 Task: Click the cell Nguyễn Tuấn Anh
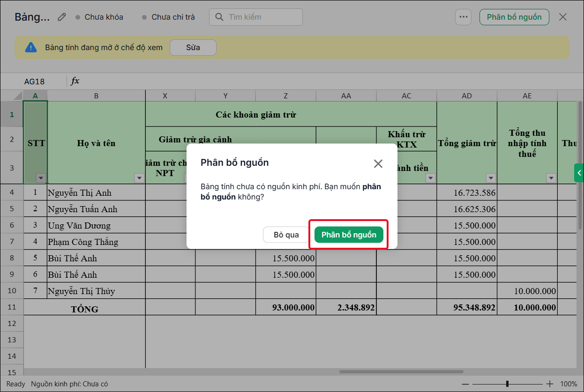(x=96, y=209)
